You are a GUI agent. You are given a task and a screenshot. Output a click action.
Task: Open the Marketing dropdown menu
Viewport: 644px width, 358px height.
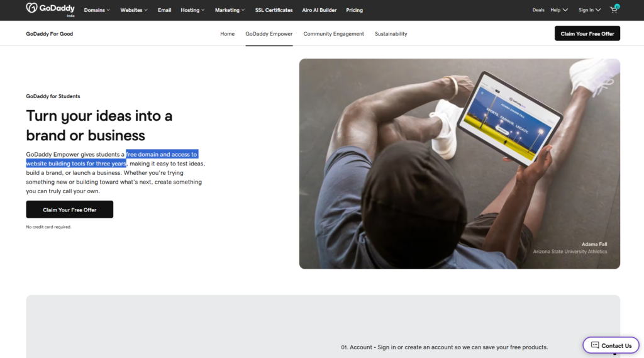(x=230, y=10)
